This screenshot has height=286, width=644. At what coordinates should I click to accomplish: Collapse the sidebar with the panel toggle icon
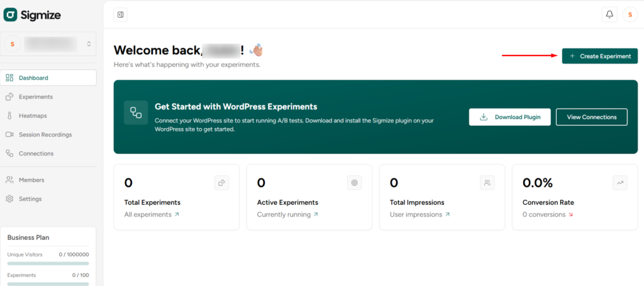(120, 15)
